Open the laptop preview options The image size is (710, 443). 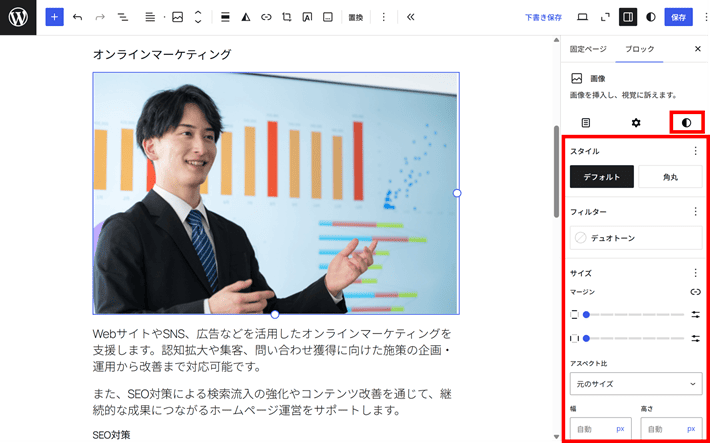point(583,17)
